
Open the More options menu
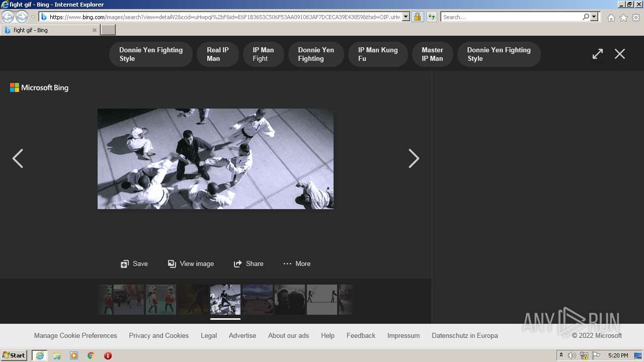coord(297,263)
